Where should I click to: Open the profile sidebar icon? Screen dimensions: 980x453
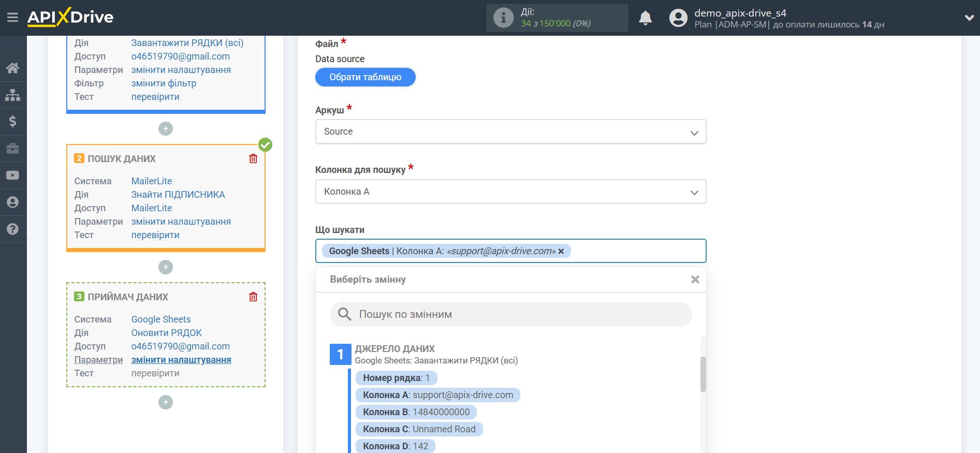pos(13,202)
